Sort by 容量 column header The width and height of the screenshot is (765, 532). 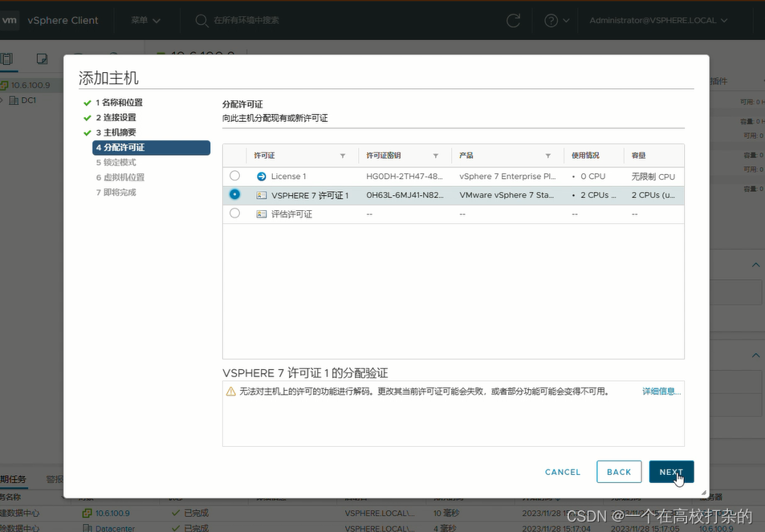pos(639,156)
